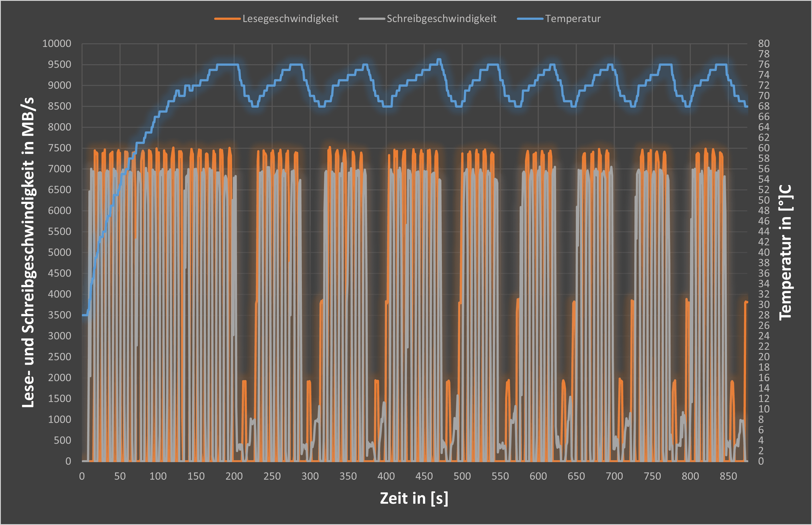Click the left axis value 2000
The width and height of the screenshot is (812, 525).
[x=59, y=378]
